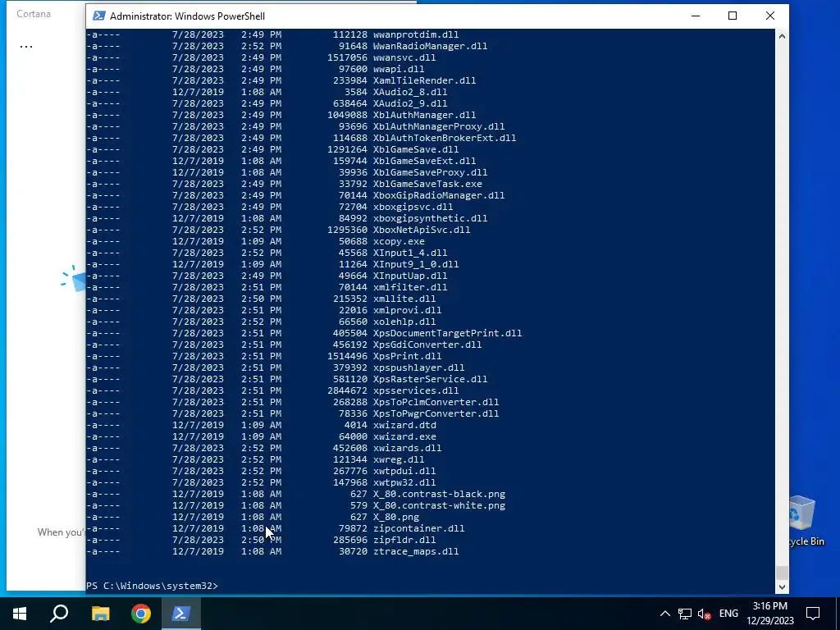Click wwapi.dll file name

pyautogui.click(x=399, y=69)
